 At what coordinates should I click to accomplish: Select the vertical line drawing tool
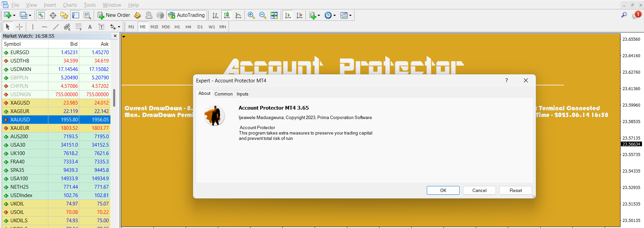click(33, 27)
